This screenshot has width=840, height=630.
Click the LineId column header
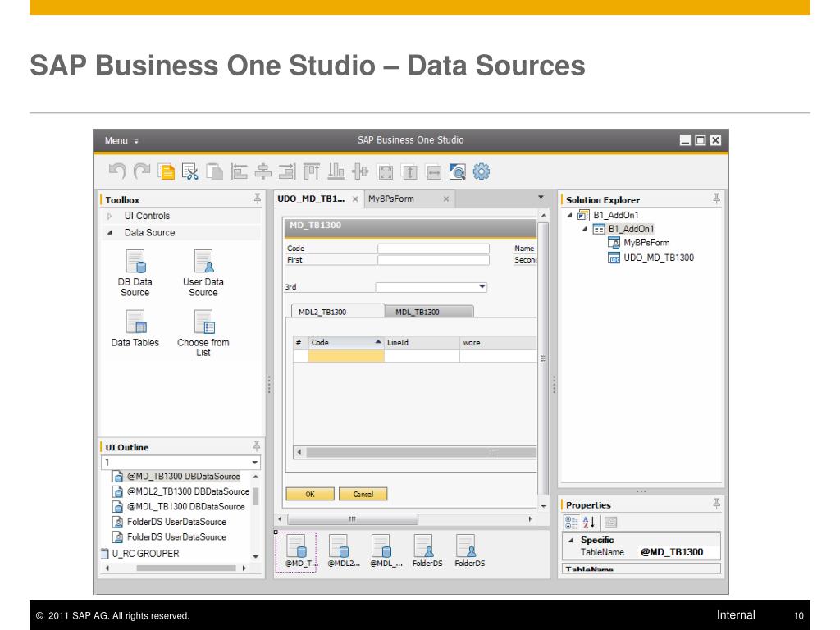click(422, 342)
